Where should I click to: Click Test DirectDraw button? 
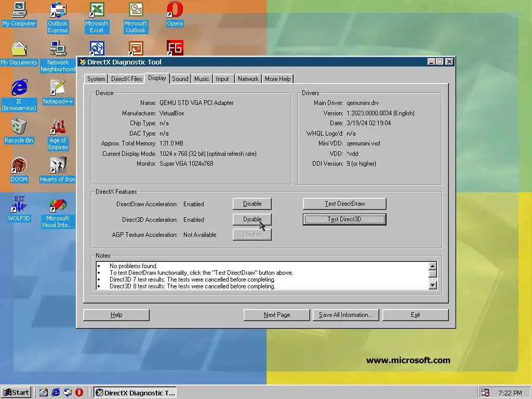click(344, 204)
